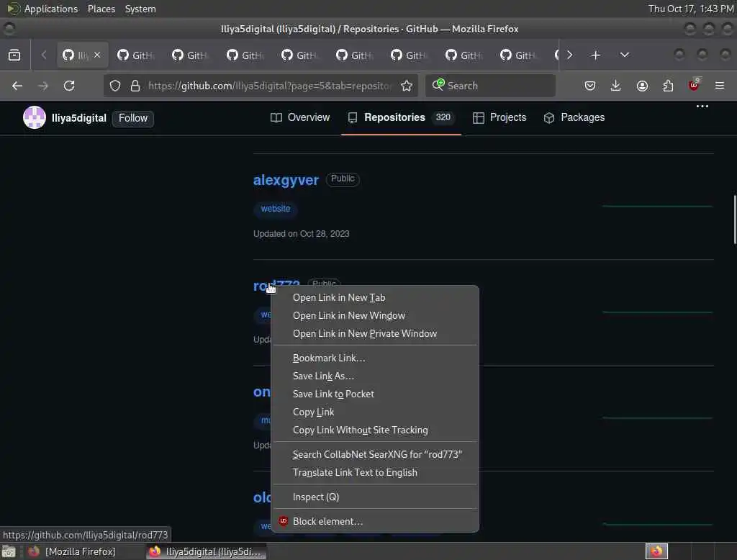Select Iliya5digital taskbar window button
Viewport: 737px width, 560px height.
point(207,551)
